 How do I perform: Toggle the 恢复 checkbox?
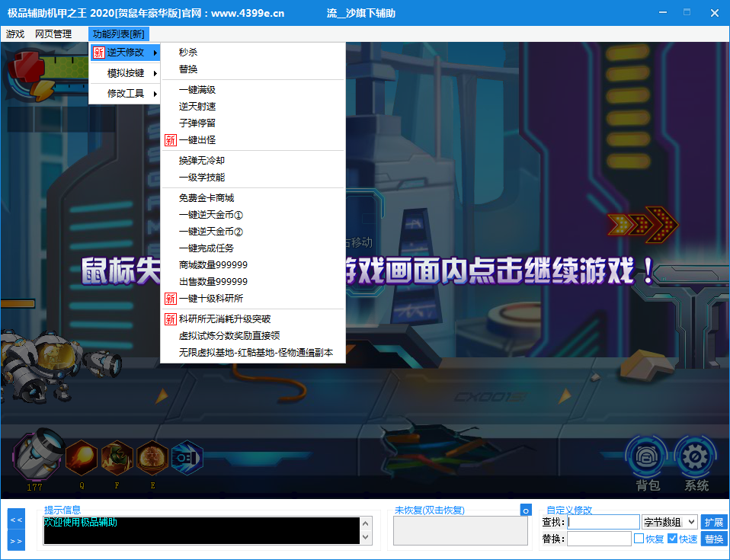639,539
